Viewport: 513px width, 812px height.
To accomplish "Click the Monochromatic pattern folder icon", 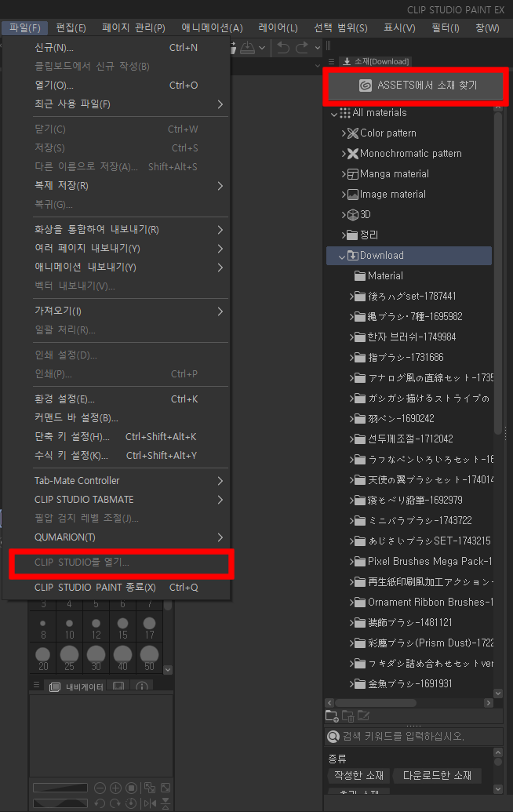I will pos(353,154).
